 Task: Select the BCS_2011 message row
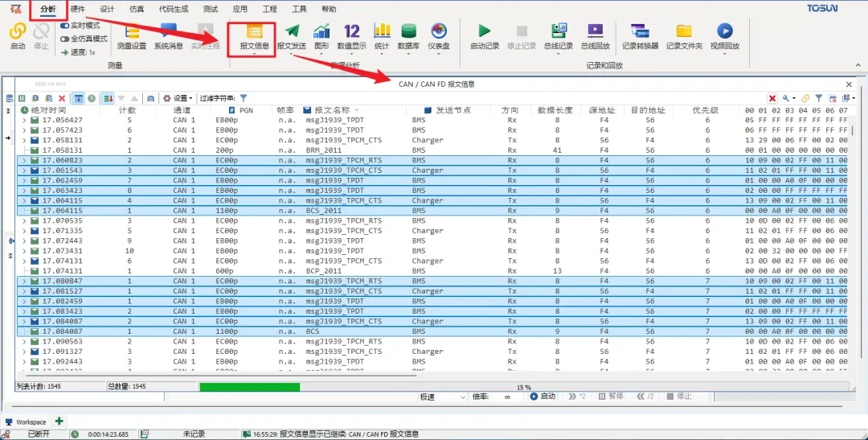[x=433, y=211]
